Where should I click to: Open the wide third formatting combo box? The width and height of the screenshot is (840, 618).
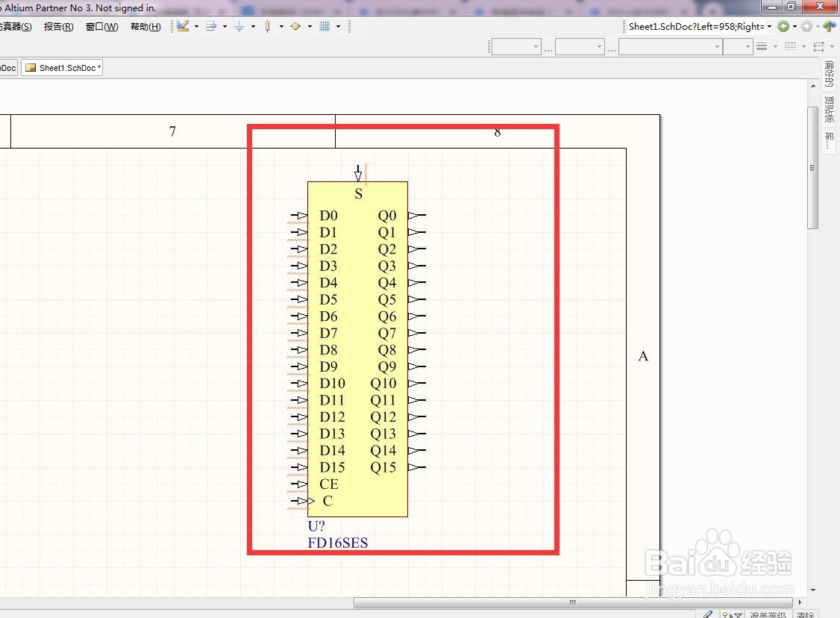pos(670,46)
